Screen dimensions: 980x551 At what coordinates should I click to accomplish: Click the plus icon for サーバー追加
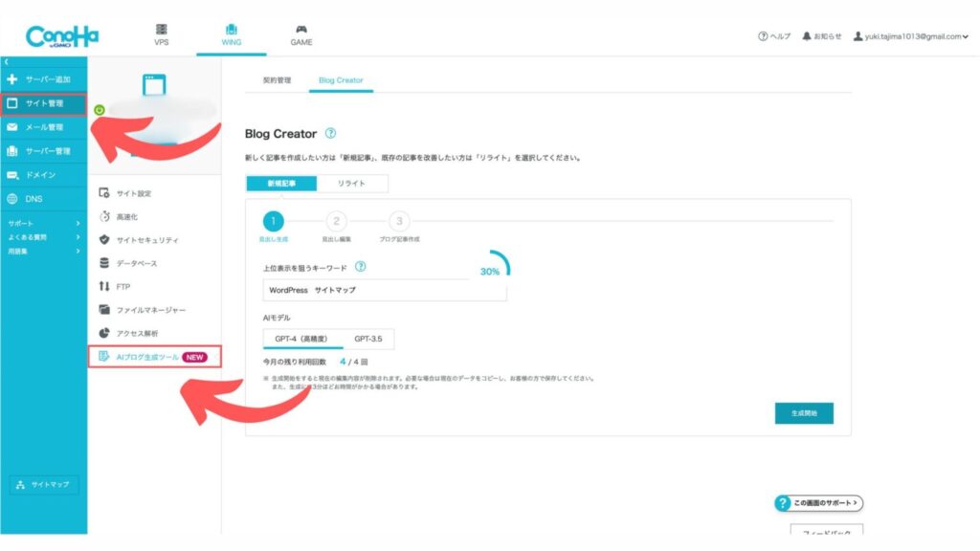[11, 79]
